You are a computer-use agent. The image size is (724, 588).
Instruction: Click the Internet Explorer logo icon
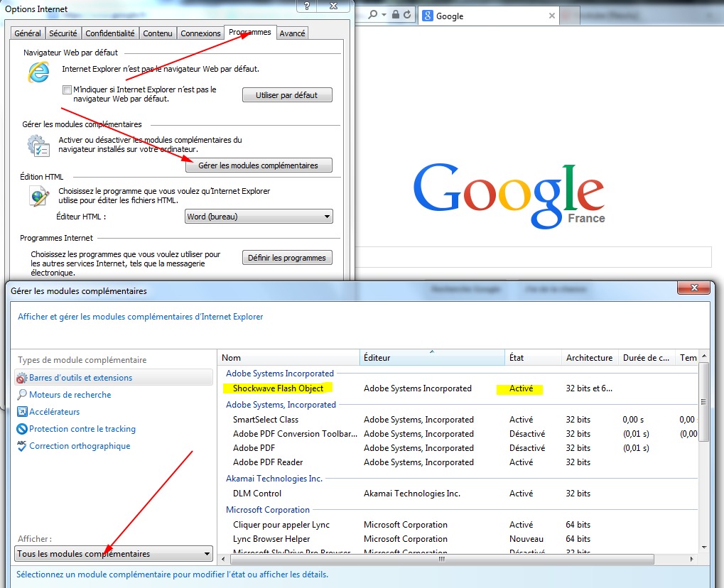coord(39,72)
